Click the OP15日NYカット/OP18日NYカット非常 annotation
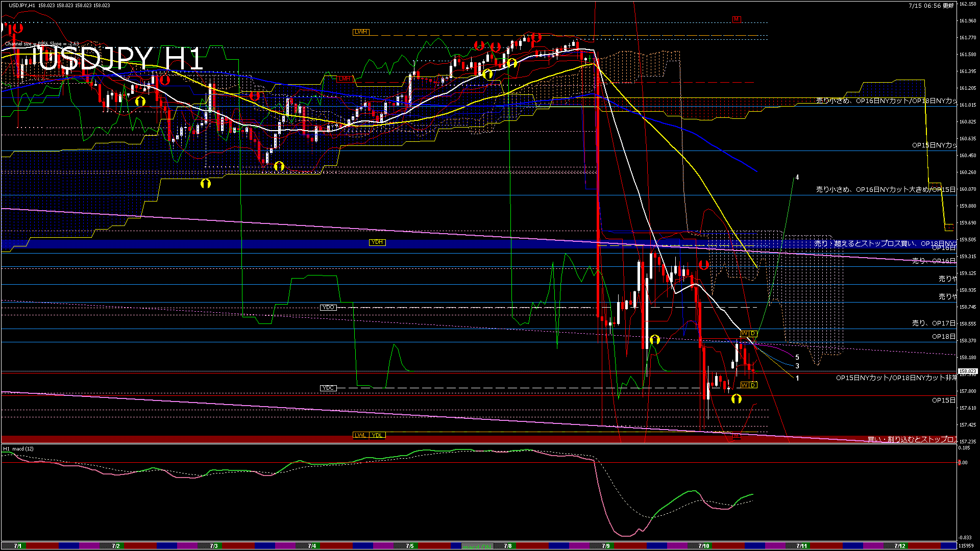Image resolution: width=980 pixels, height=551 pixels. tap(896, 378)
